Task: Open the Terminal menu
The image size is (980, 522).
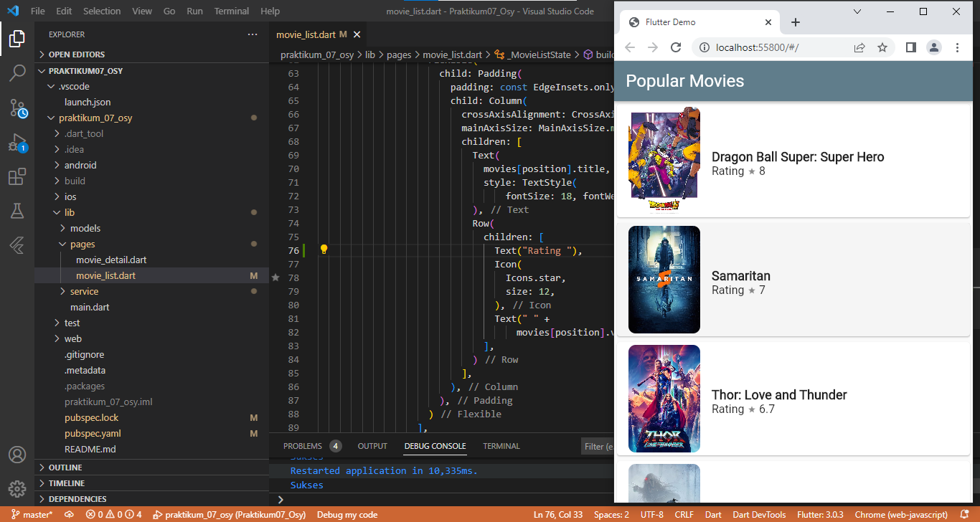Action: click(232, 11)
